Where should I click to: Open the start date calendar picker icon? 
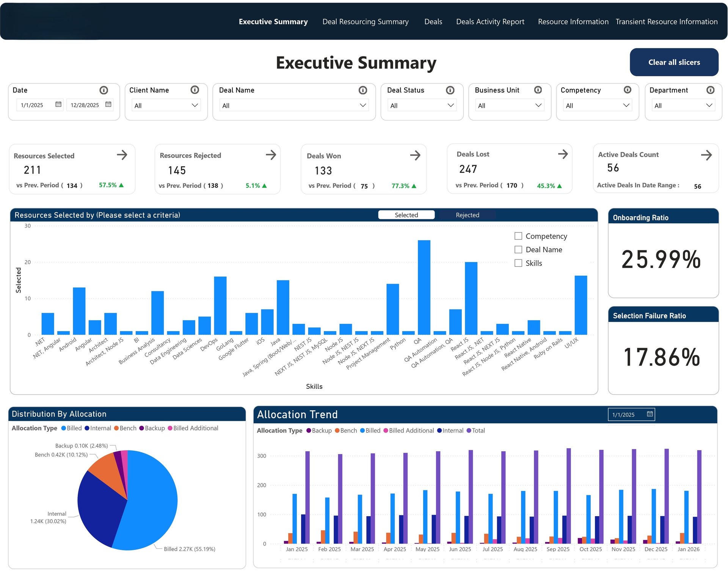[x=58, y=105]
